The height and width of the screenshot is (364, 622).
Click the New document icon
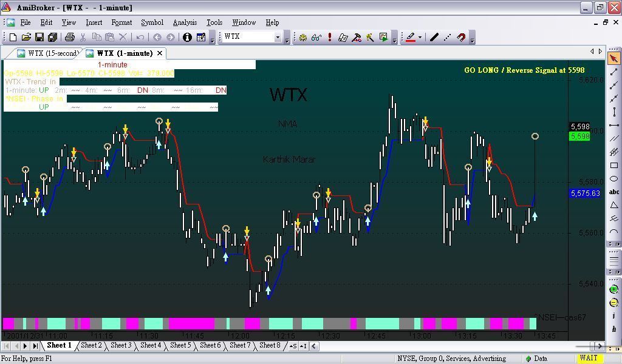(13, 37)
